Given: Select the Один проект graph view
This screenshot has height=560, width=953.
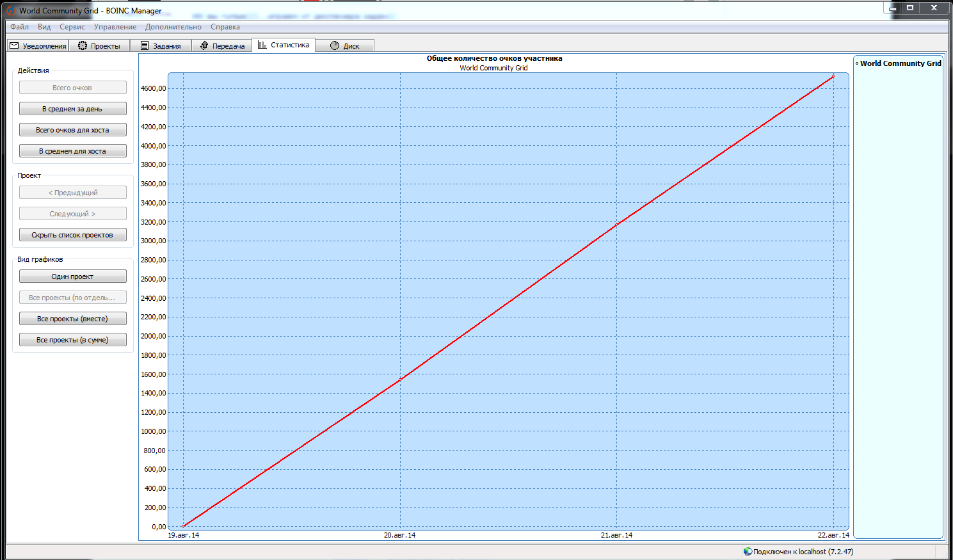Looking at the screenshot, I should [x=72, y=276].
